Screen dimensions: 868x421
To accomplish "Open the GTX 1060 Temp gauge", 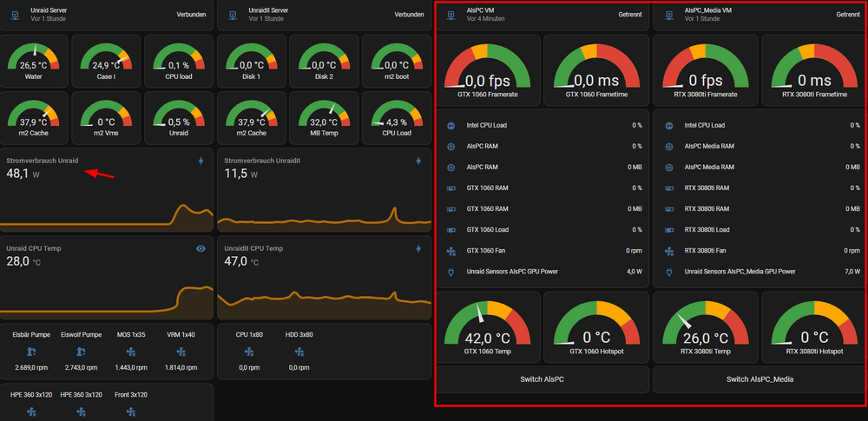I will coord(488,327).
